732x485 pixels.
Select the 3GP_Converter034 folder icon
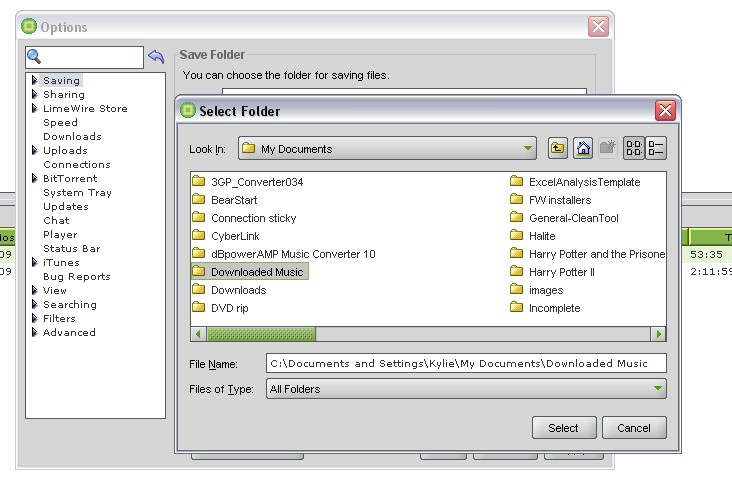(x=199, y=181)
